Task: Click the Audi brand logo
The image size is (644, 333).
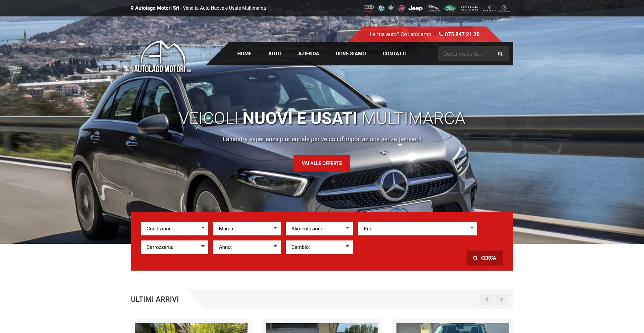Action: [369, 8]
